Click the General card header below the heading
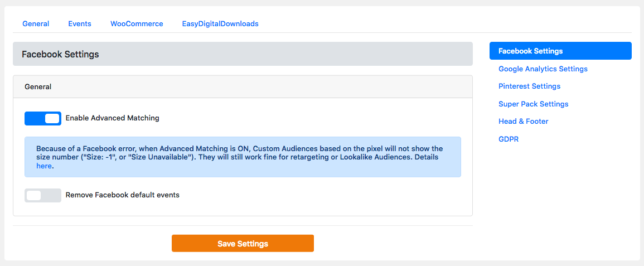 pyautogui.click(x=243, y=87)
